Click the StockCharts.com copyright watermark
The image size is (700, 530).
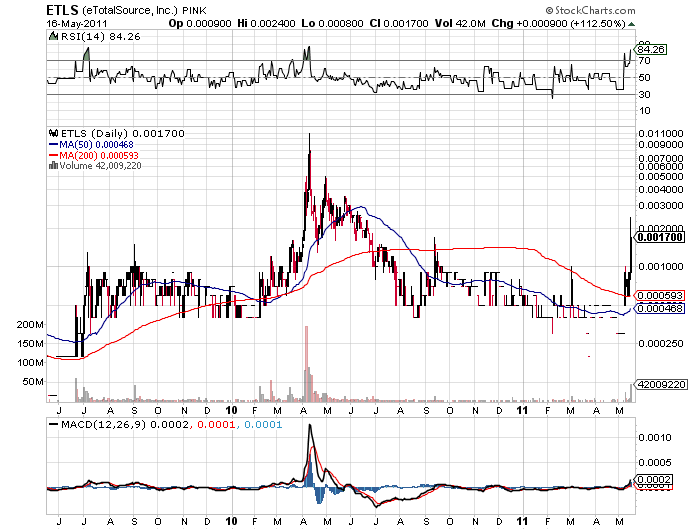(x=638, y=9)
